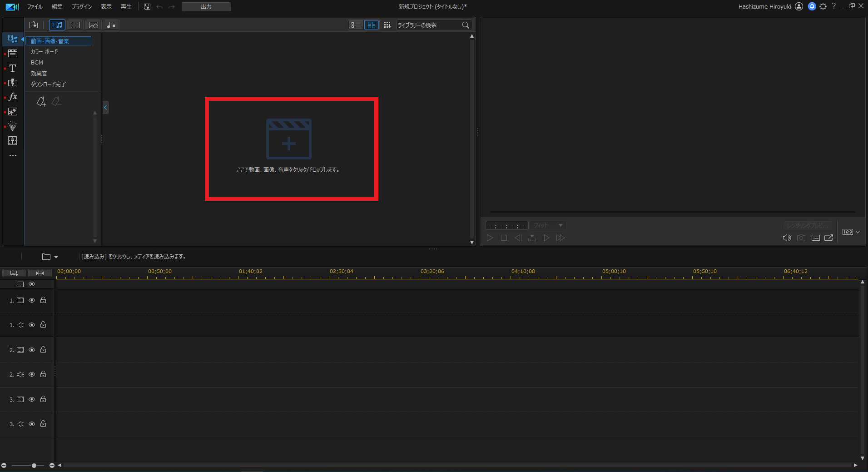Open the Audio Mixing Room icon
The width and height of the screenshot is (868, 472).
point(13,141)
